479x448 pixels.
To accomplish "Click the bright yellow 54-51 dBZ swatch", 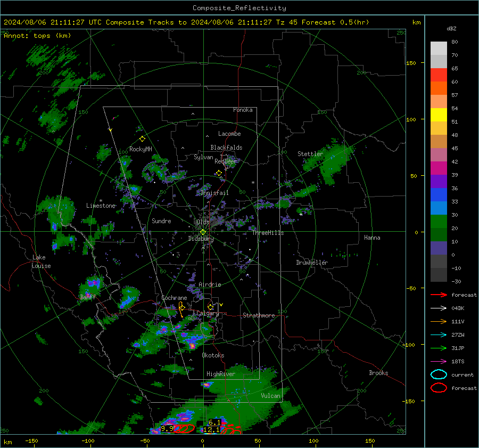I will pos(439,115).
